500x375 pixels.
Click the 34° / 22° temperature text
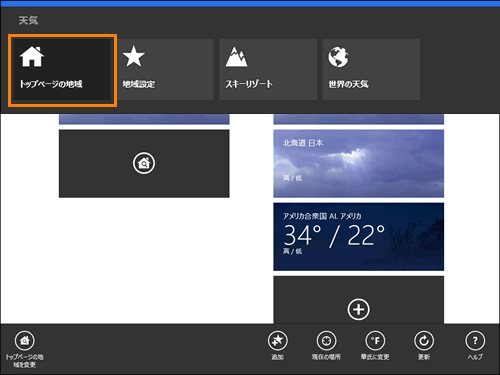click(334, 236)
